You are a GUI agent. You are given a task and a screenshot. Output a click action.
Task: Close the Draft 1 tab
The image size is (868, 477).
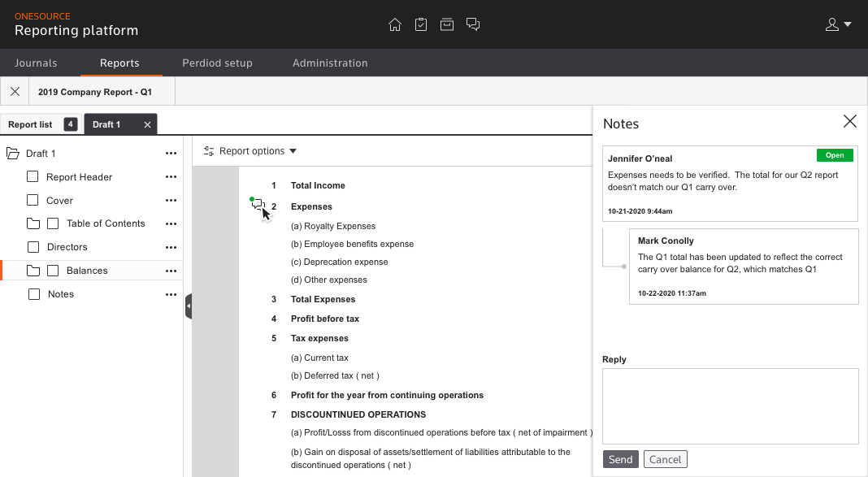pyautogui.click(x=147, y=124)
